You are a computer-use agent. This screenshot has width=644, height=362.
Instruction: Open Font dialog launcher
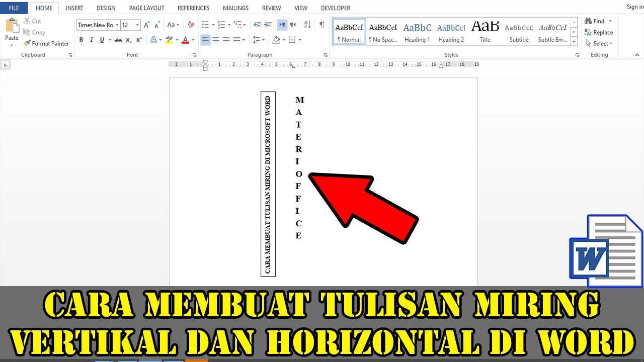(x=194, y=55)
